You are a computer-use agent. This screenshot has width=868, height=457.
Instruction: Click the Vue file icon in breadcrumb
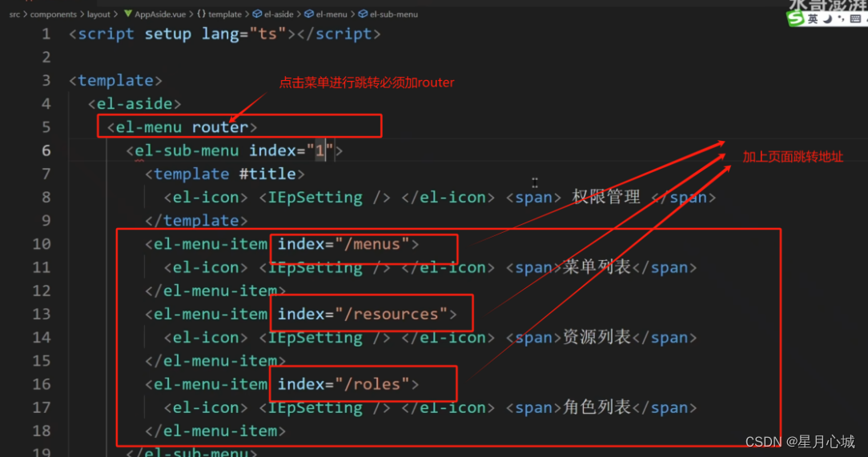[128, 14]
